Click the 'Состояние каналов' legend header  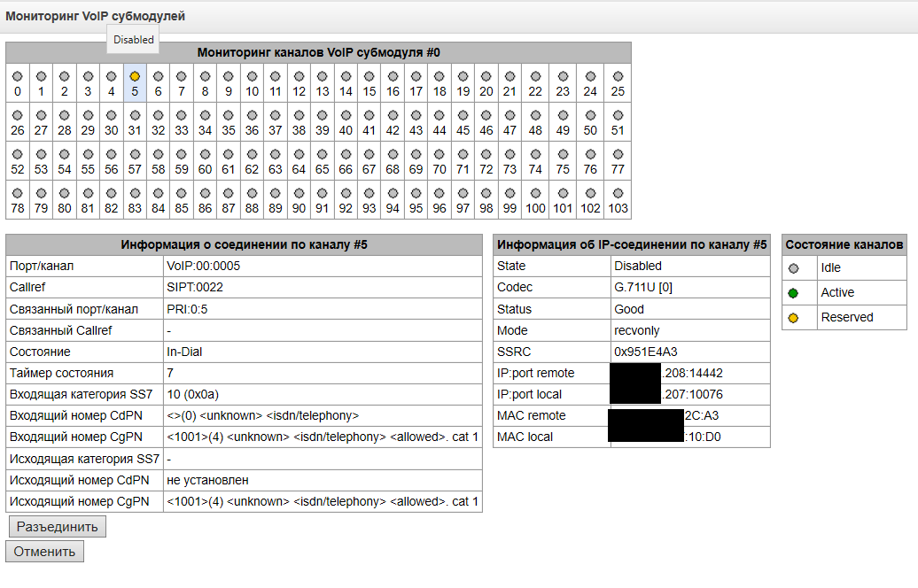tap(844, 244)
